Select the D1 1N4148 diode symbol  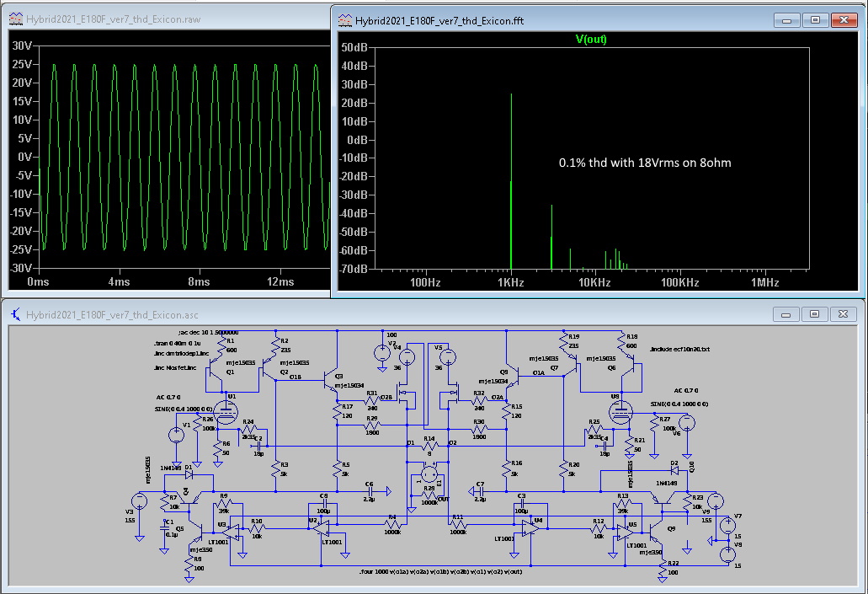[189, 474]
